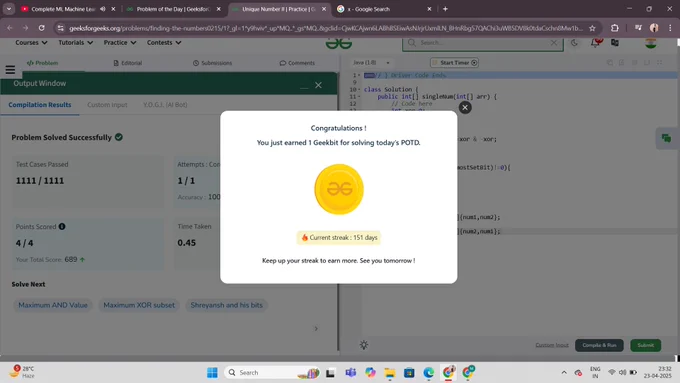Close the Congratulations popup

point(465,108)
